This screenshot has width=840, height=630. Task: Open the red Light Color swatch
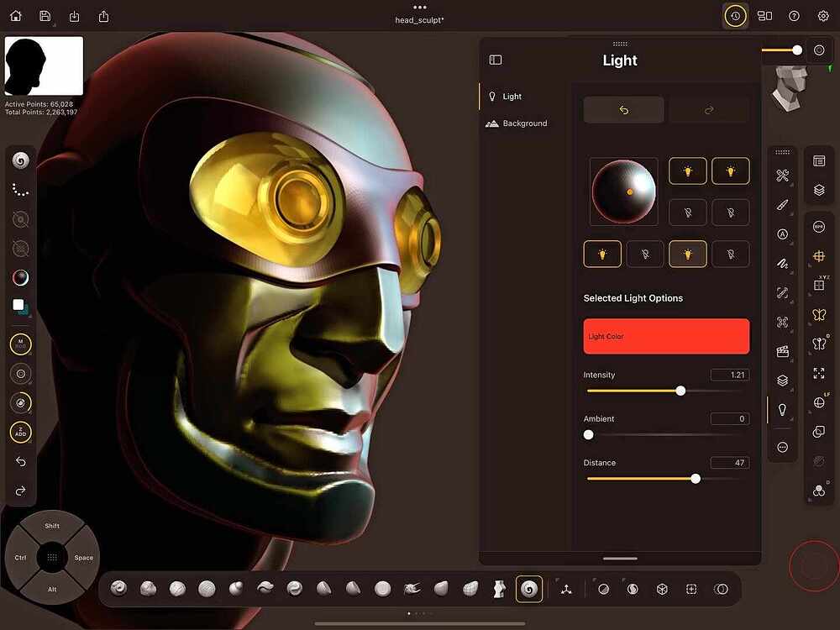666,337
